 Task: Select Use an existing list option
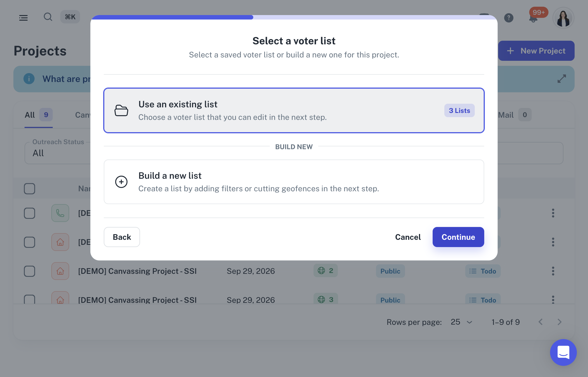coord(294,110)
